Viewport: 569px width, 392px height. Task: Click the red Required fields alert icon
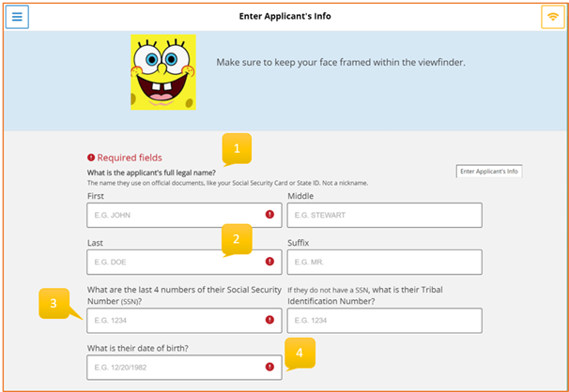(91, 158)
